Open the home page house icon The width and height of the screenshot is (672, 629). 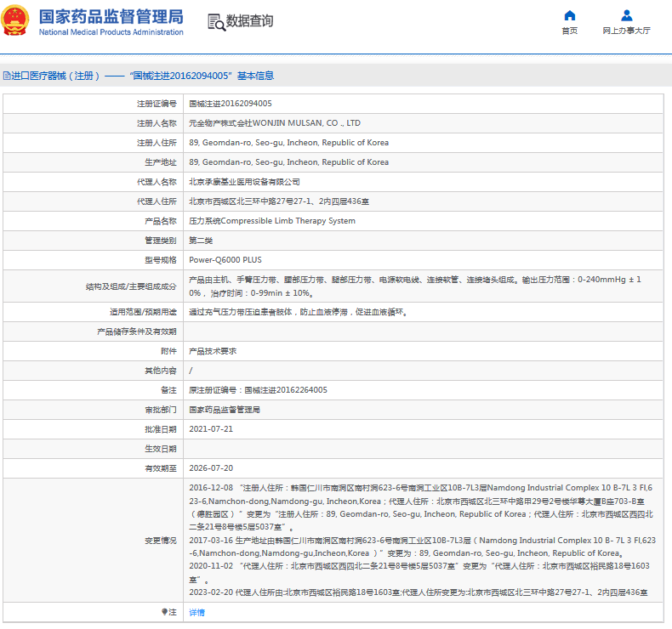point(570,16)
